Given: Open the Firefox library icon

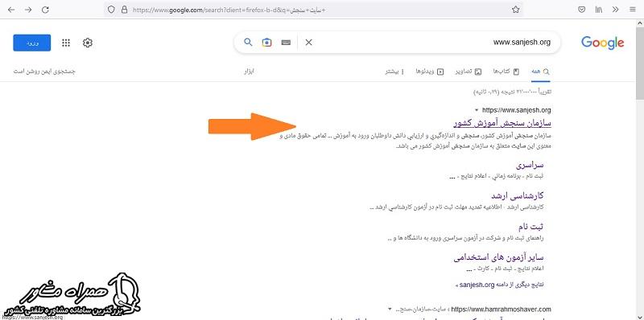Looking at the screenshot, I should pos(598,10).
